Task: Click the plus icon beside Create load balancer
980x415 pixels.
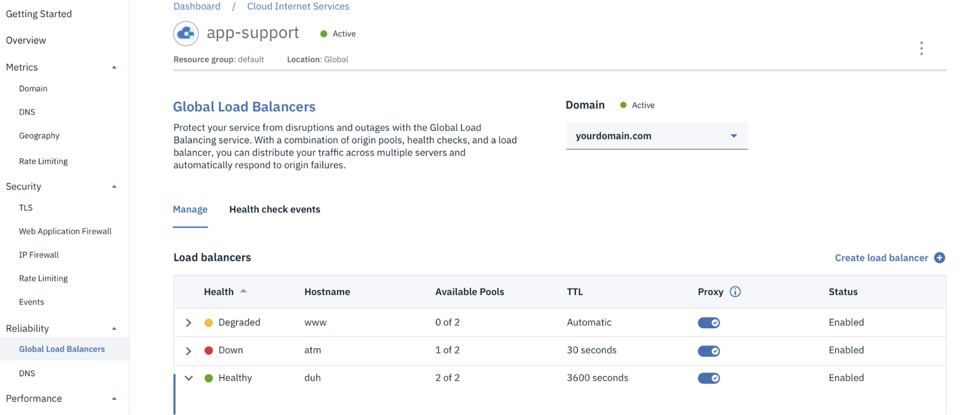Action: click(939, 258)
